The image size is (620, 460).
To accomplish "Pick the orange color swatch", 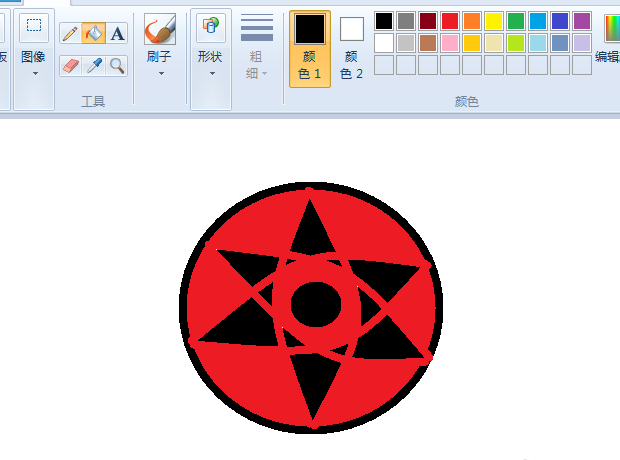I will pos(472,21).
